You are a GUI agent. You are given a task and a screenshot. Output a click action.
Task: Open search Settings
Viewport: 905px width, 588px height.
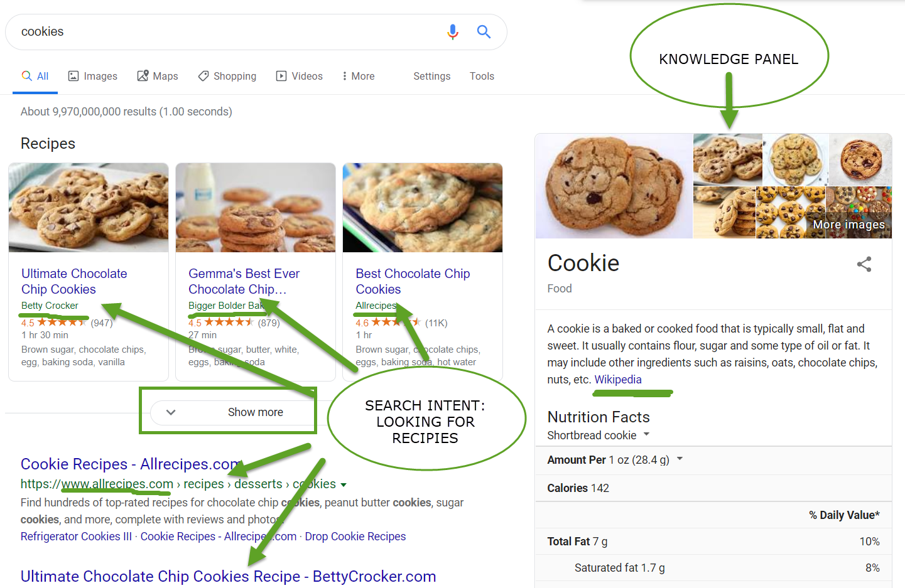pyautogui.click(x=431, y=76)
